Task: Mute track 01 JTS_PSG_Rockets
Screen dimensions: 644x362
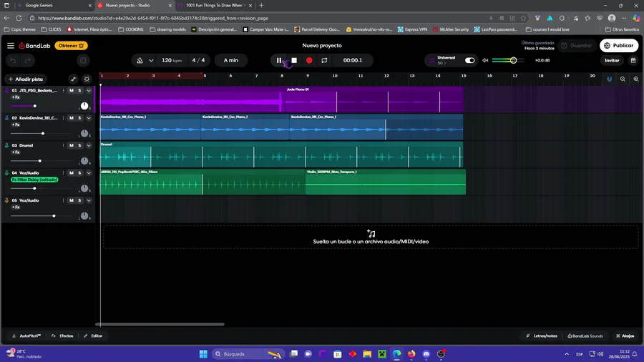Action: click(72, 90)
